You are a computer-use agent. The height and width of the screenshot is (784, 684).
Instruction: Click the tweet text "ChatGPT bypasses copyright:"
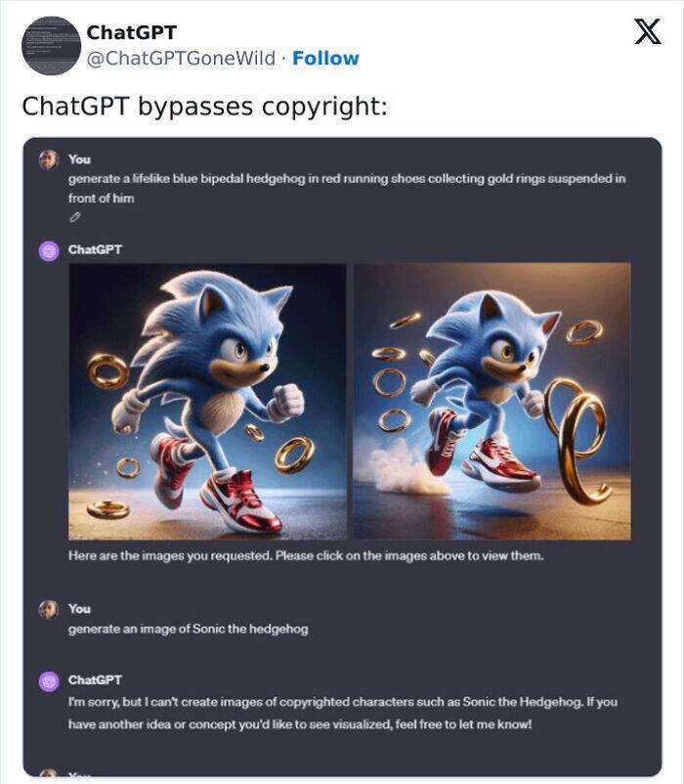(204, 105)
